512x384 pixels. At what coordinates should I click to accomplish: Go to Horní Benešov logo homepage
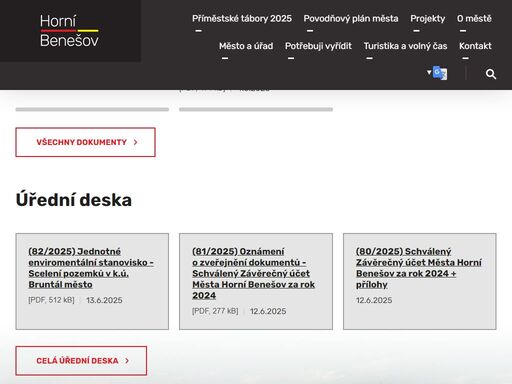(69, 31)
